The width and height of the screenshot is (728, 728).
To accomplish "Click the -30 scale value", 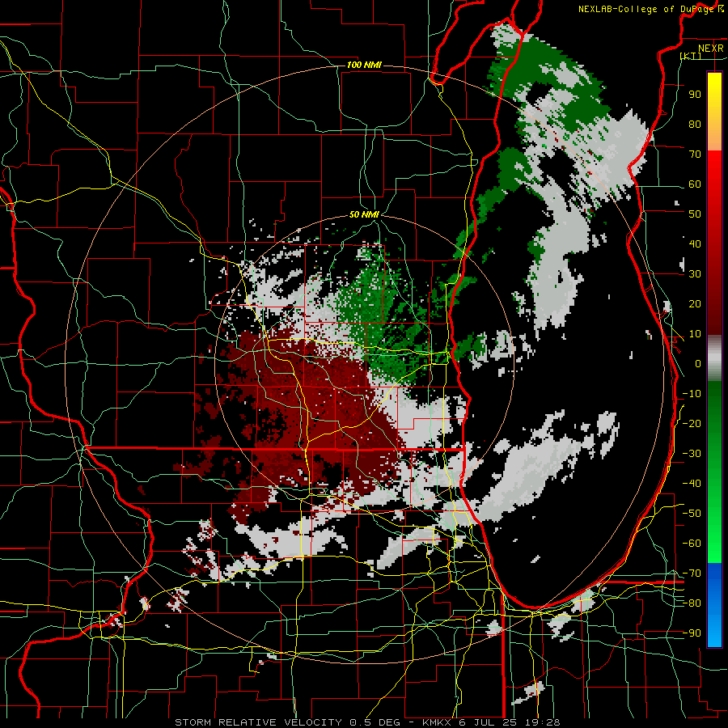I will point(692,454).
